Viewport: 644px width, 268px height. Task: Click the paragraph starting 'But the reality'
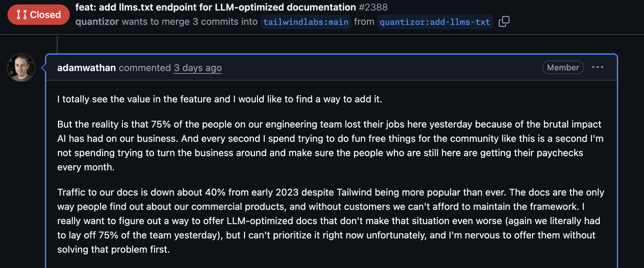[330, 146]
